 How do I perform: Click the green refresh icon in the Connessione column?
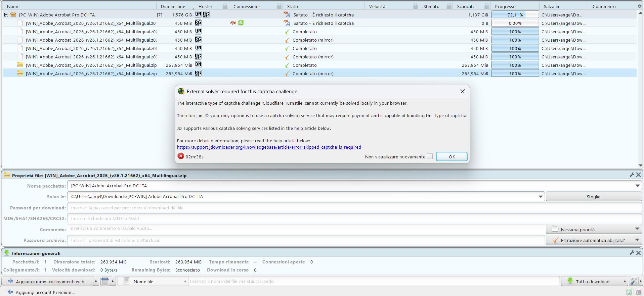[x=241, y=22]
